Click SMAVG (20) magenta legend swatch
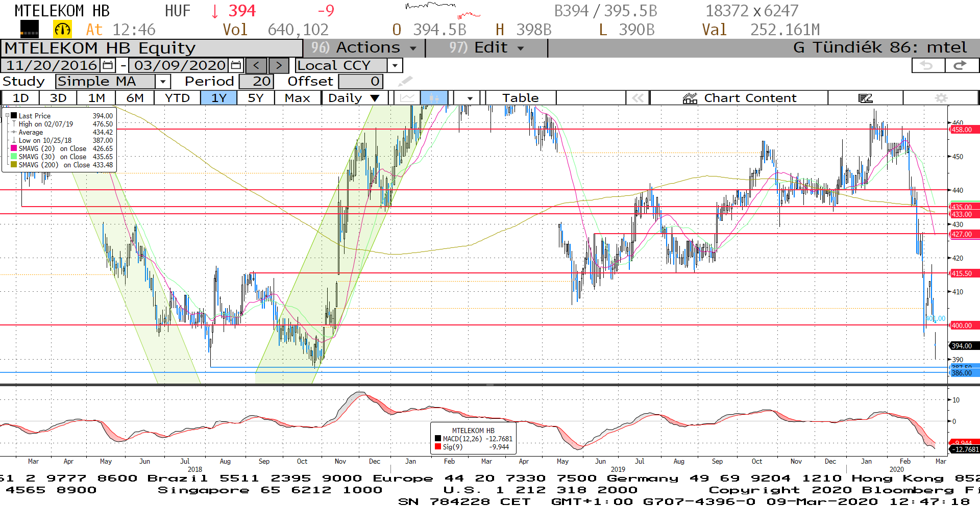The width and height of the screenshot is (980, 530). (14, 148)
